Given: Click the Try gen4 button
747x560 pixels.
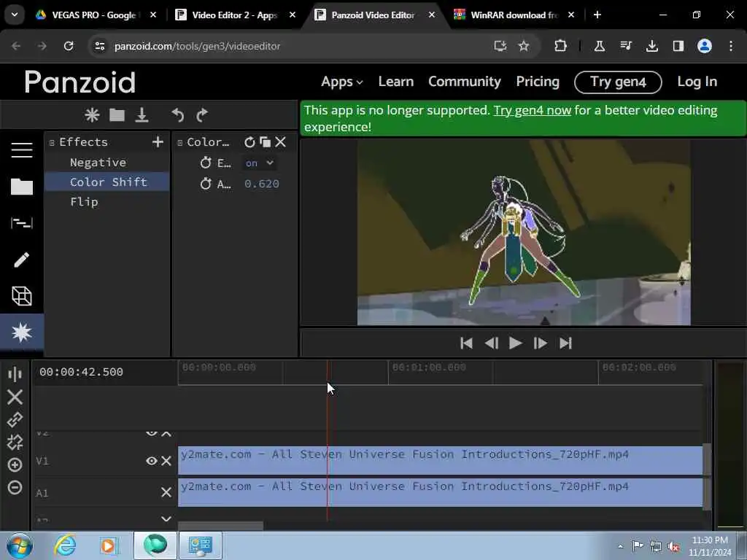Looking at the screenshot, I should pyautogui.click(x=618, y=82).
